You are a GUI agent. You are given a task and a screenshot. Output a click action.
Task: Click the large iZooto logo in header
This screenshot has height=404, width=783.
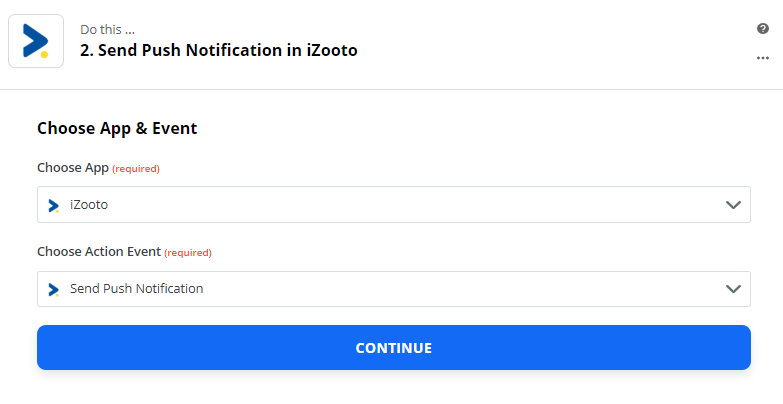click(36, 41)
